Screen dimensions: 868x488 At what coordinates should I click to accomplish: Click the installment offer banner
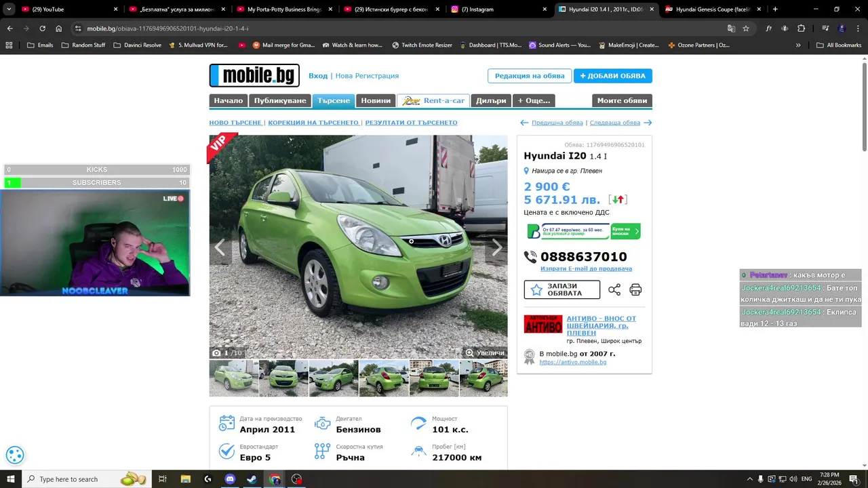pyautogui.click(x=584, y=231)
